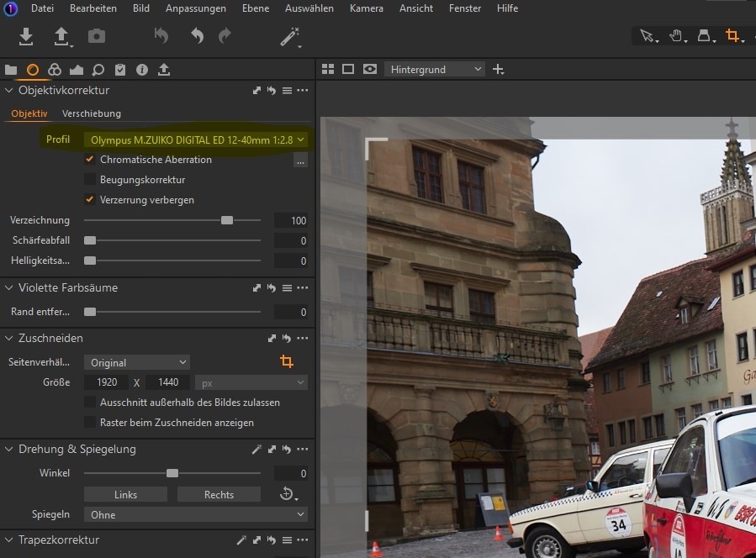Disable Chromatische Aberration checkbox
The width and height of the screenshot is (756, 558).
(x=90, y=160)
